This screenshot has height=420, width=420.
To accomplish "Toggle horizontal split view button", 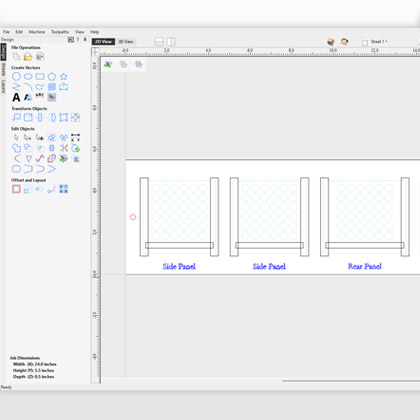I will click(x=159, y=42).
